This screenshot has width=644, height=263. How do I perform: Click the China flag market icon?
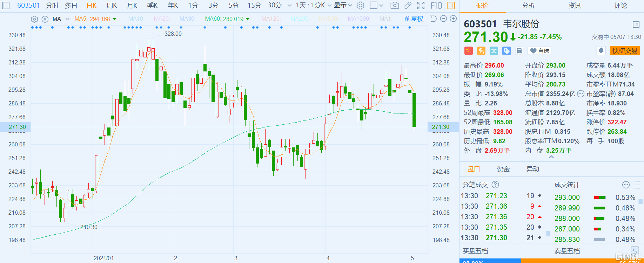coord(468,51)
